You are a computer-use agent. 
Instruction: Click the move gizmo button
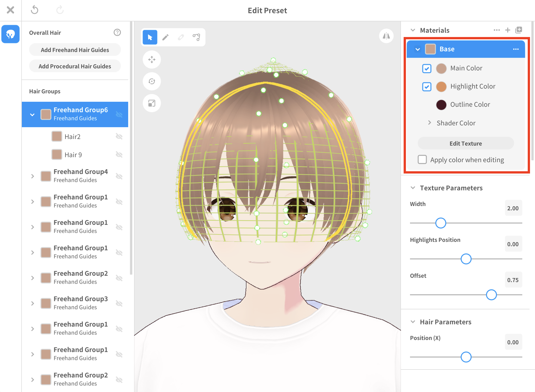pyautogui.click(x=152, y=60)
